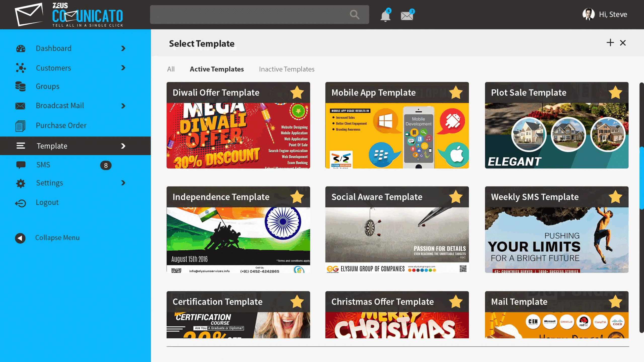Click the Purchase Order document icon

click(x=20, y=126)
